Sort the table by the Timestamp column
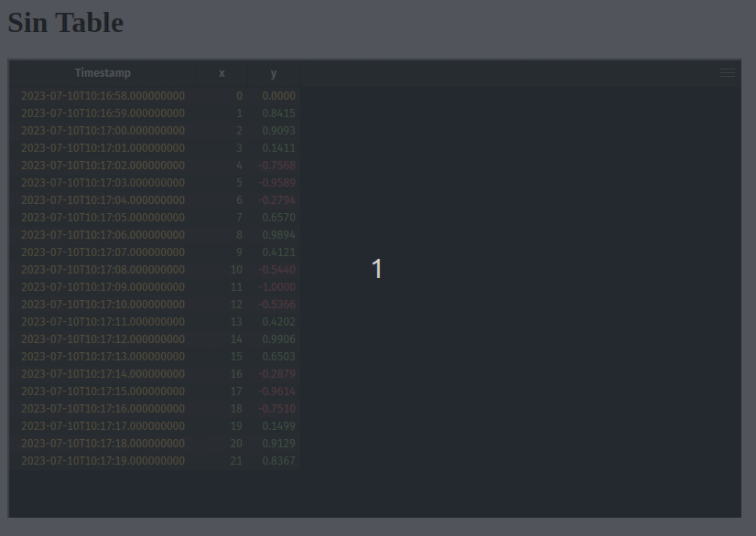 103,73
